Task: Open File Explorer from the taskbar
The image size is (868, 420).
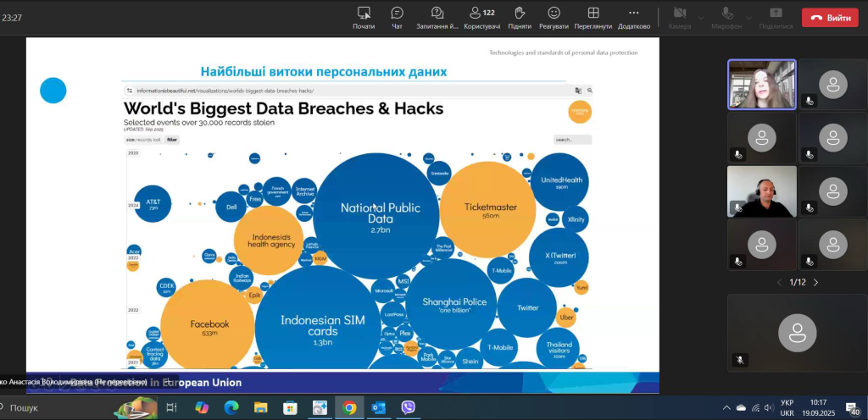Action: point(261,408)
